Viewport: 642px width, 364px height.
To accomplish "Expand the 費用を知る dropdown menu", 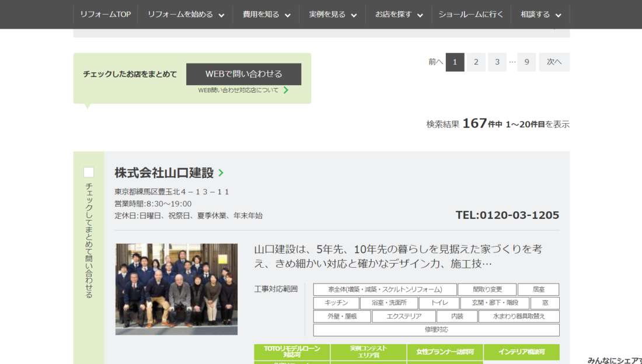I will coord(266,15).
